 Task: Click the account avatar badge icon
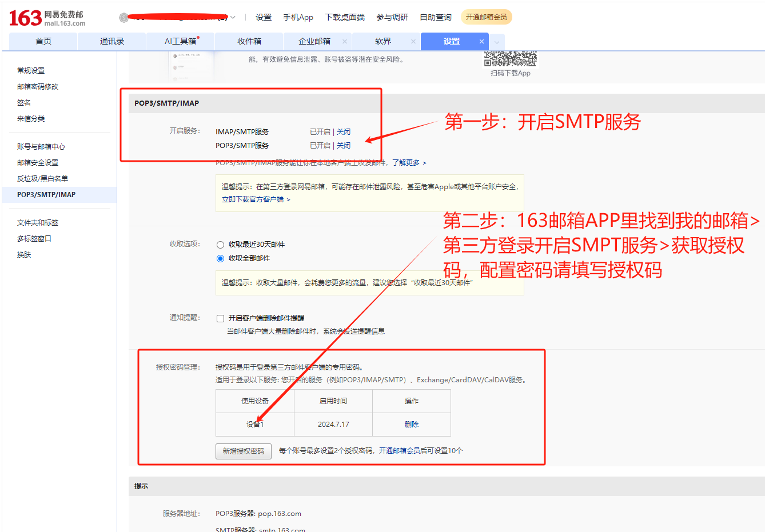[123, 18]
